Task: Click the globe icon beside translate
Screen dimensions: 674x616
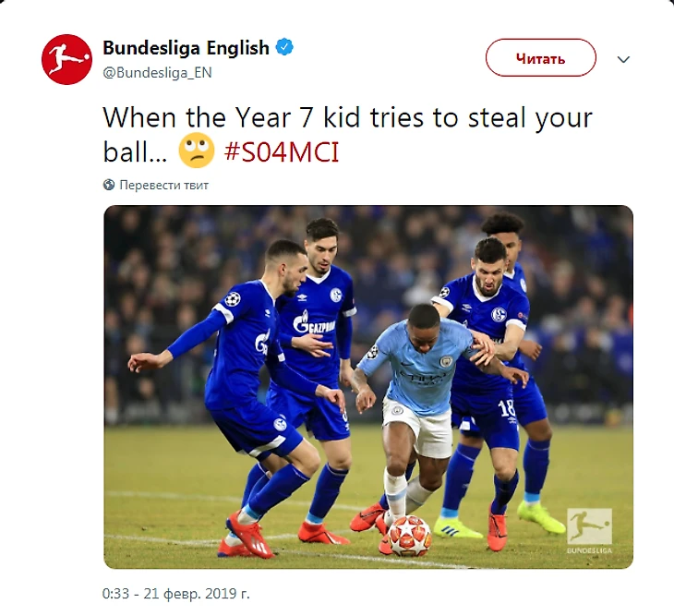Action: pos(109,185)
